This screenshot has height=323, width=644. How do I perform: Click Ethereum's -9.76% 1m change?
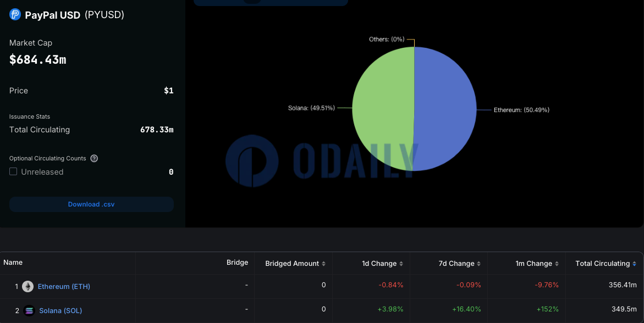(x=546, y=285)
